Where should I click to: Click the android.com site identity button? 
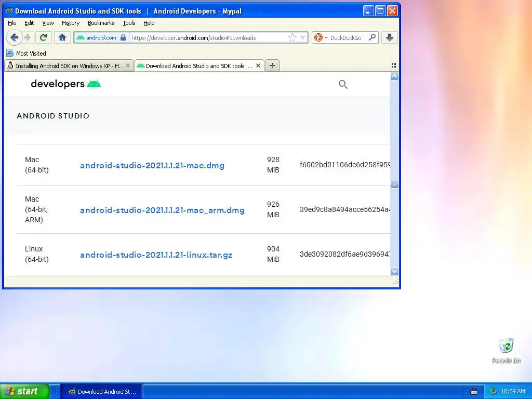click(x=101, y=37)
